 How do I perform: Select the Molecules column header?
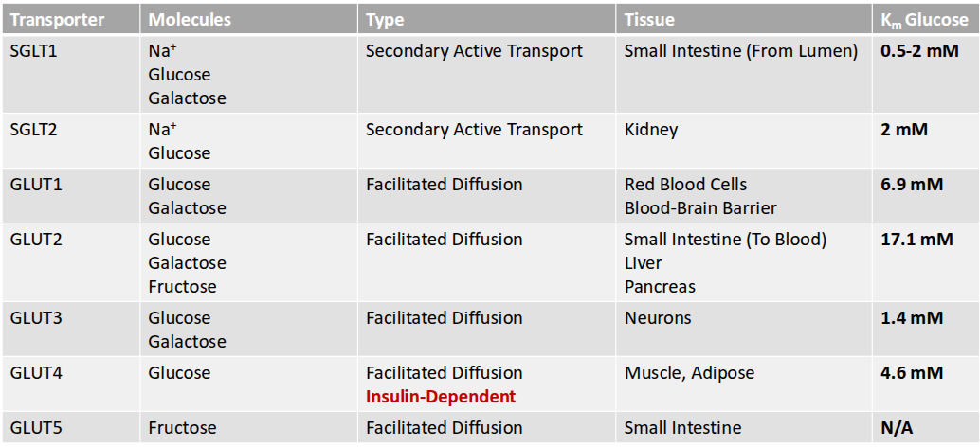click(190, 19)
